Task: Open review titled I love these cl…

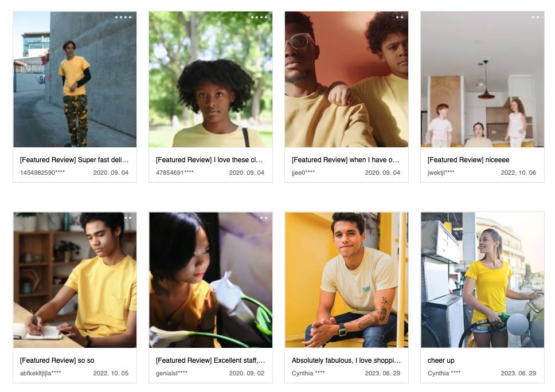Action: point(209,160)
